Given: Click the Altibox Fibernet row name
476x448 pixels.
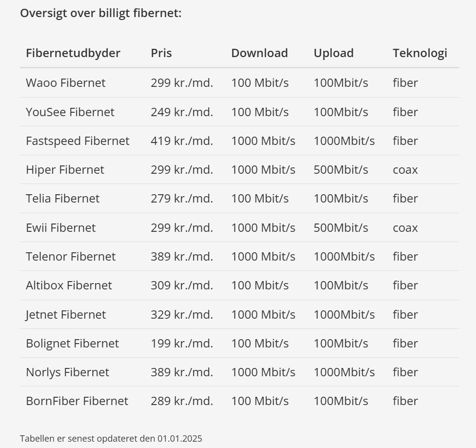Looking at the screenshot, I should click(x=69, y=285).
